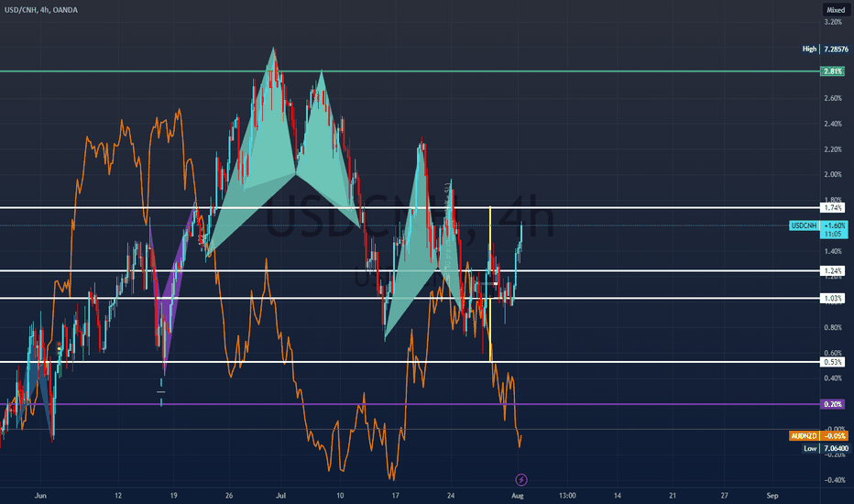Select the USD/CNH, 4h, OANDA title
Image resolution: width=854 pixels, height=504 pixels.
[x=41, y=10]
